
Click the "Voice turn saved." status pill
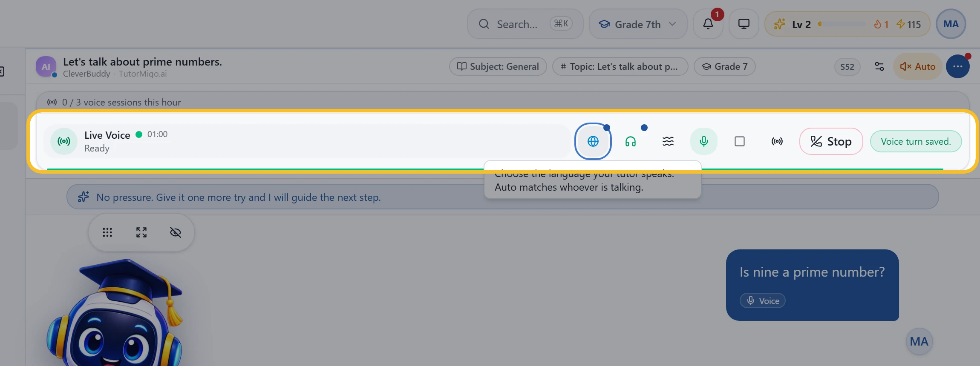[x=916, y=141]
